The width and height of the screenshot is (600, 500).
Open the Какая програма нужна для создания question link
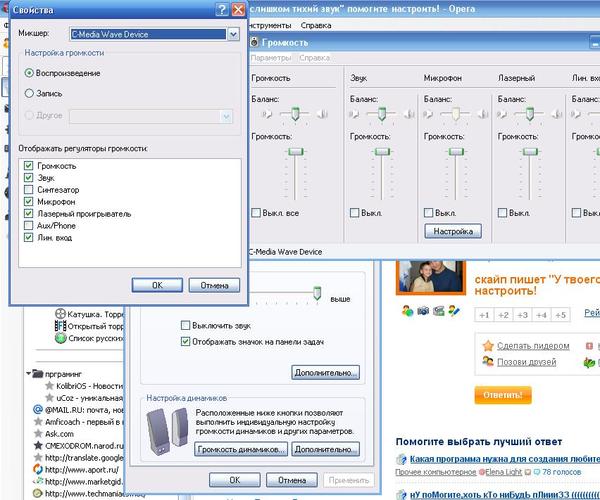coord(505,459)
